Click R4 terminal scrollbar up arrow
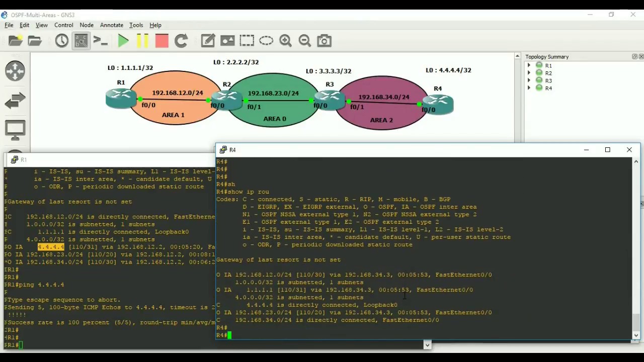This screenshot has height=362, width=644. [x=636, y=161]
